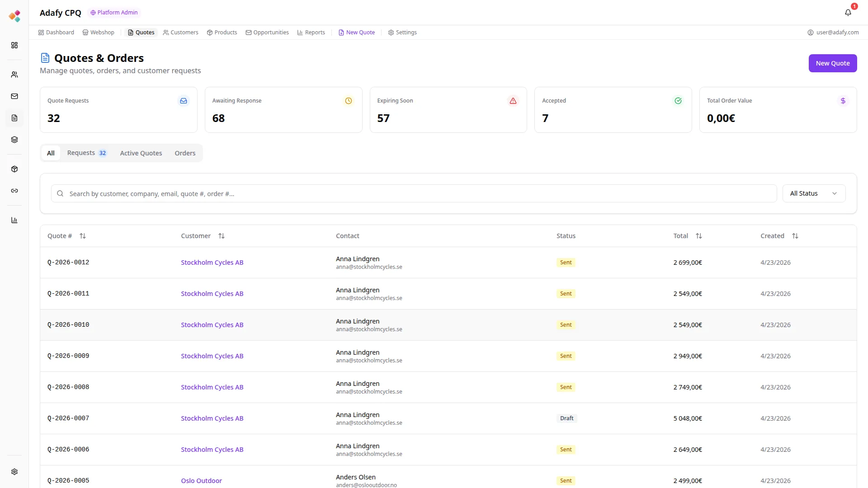
Task: Open the settings gear at sidebar bottom
Action: point(14,472)
